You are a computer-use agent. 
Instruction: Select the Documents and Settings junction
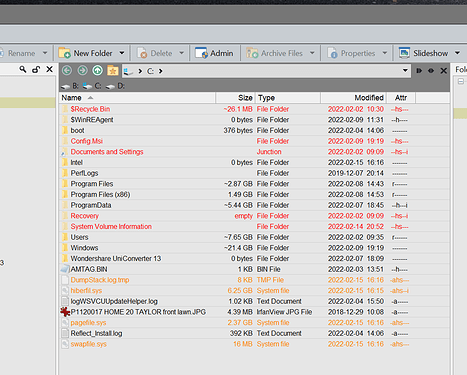107,152
